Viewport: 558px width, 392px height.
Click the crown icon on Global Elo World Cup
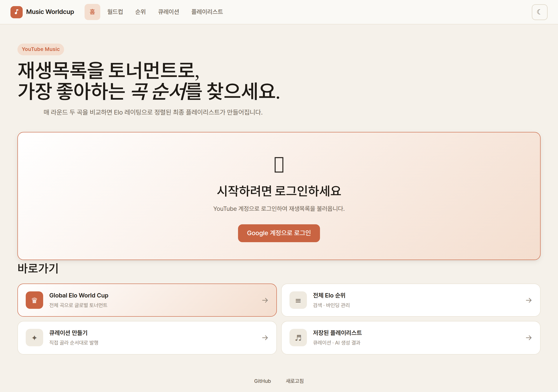click(34, 300)
